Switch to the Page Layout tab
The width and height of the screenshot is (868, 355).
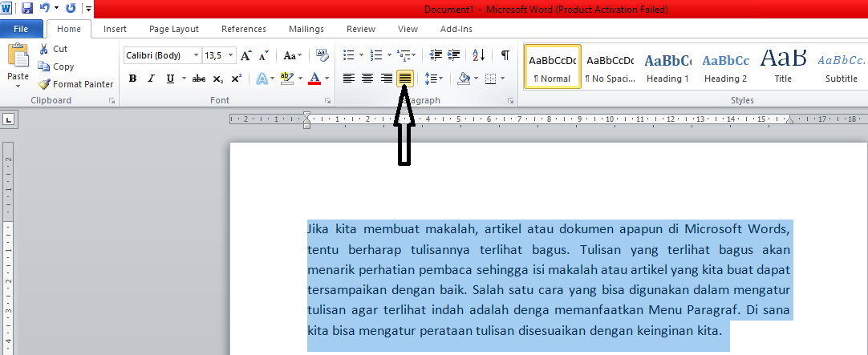(174, 29)
